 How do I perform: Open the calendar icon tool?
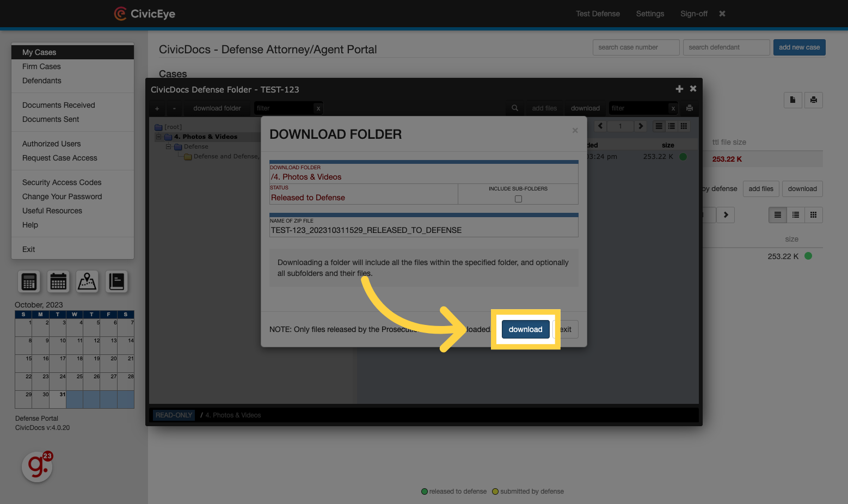pos(58,281)
